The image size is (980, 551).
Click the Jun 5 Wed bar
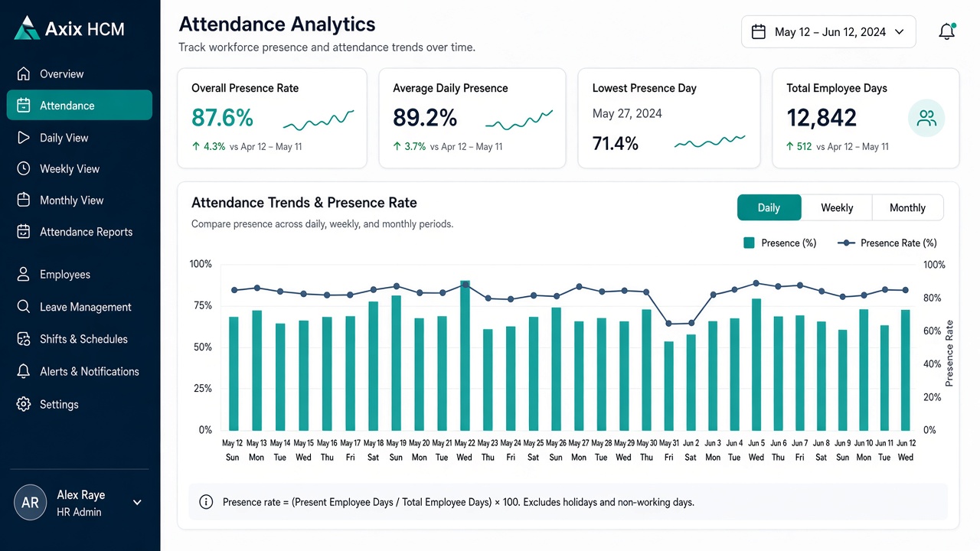[x=756, y=364]
